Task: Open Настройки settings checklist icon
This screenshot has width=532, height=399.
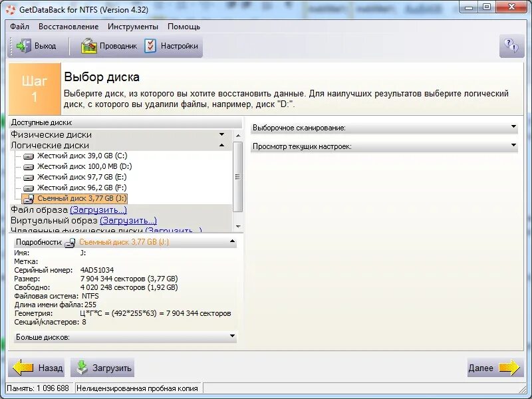Action: (150, 46)
